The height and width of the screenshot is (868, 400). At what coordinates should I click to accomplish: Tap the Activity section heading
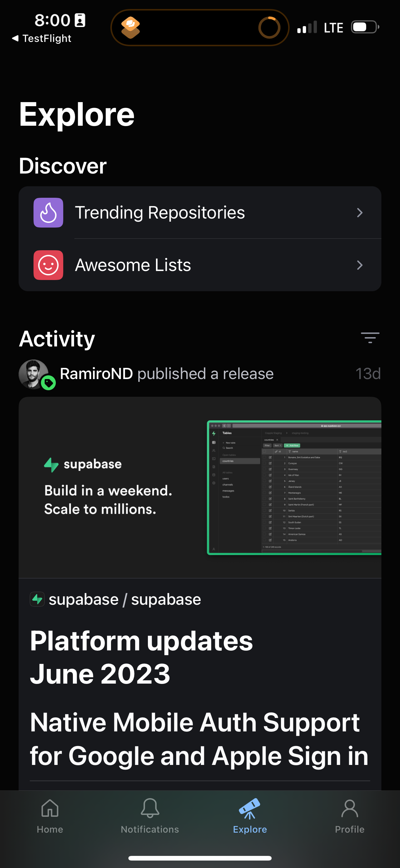pyautogui.click(x=57, y=338)
